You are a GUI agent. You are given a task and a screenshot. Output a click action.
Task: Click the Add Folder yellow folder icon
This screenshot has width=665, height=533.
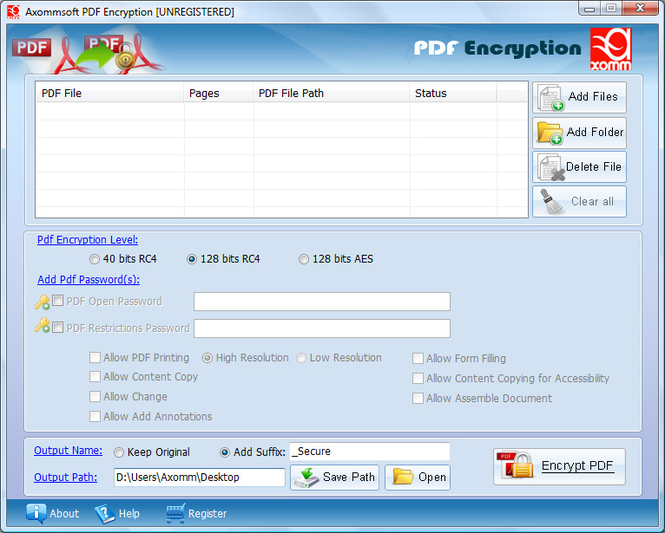click(550, 133)
